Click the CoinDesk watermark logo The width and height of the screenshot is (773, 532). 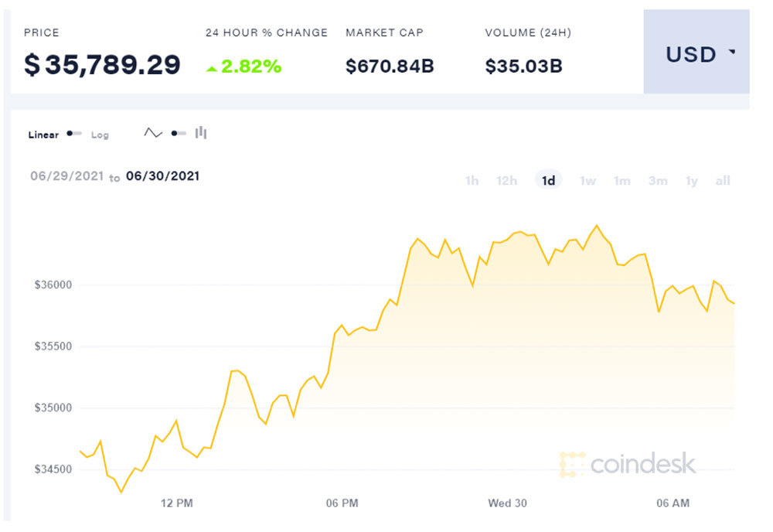click(x=628, y=464)
